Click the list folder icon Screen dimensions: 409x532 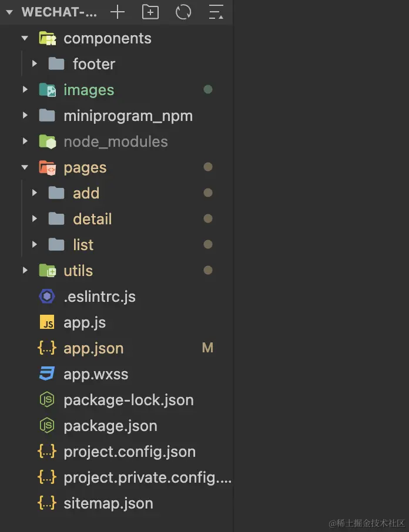pyautogui.click(x=56, y=244)
